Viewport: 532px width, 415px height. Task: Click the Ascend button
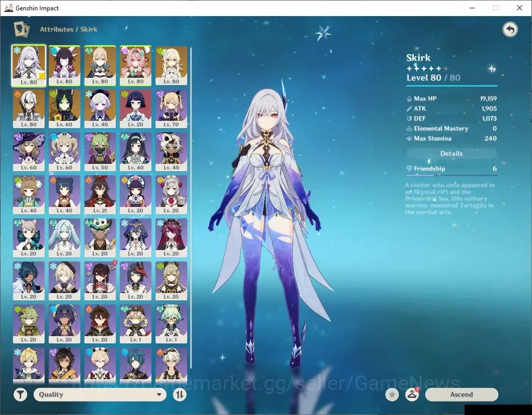tap(461, 395)
